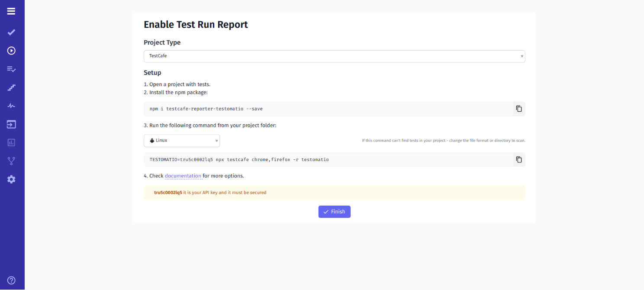Open Runs via the play circle icon
Image resolution: width=644 pixels, height=290 pixels.
[x=11, y=51]
